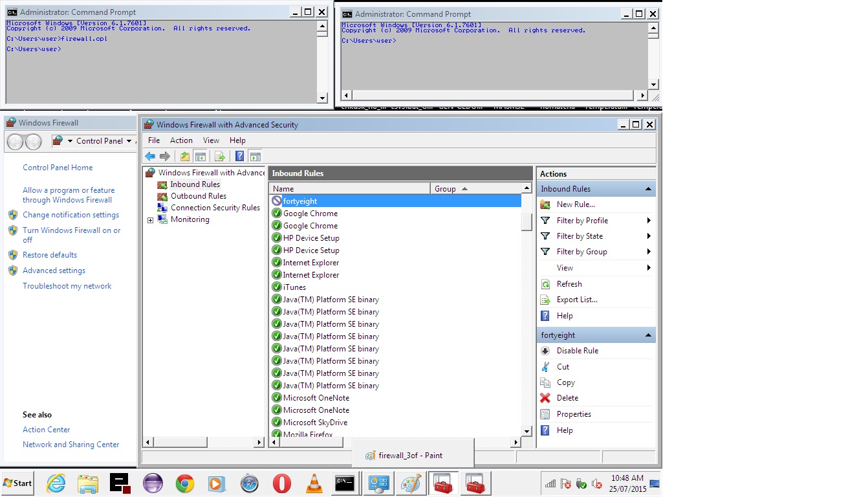The width and height of the screenshot is (868, 497).
Task: Click Copy in the fortyeight actions
Action: point(566,382)
